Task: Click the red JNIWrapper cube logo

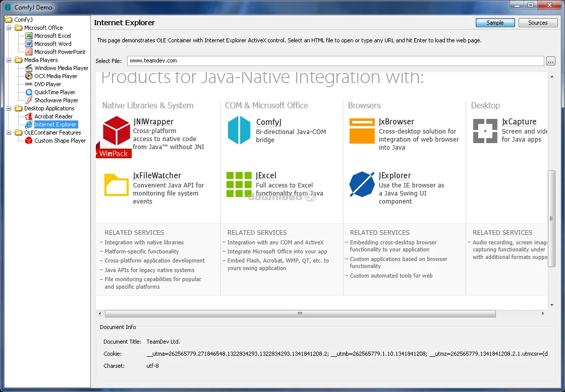Action: click(x=117, y=130)
